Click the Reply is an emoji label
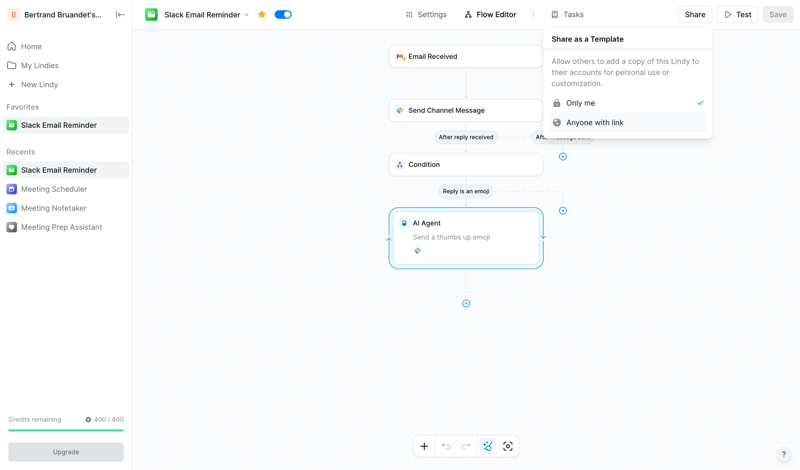Viewport: 800px width, 470px height. 466,191
